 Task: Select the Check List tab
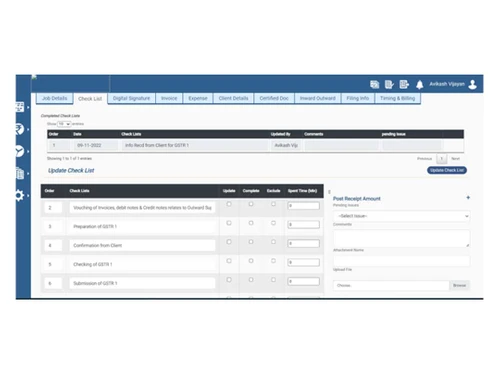tap(90, 99)
